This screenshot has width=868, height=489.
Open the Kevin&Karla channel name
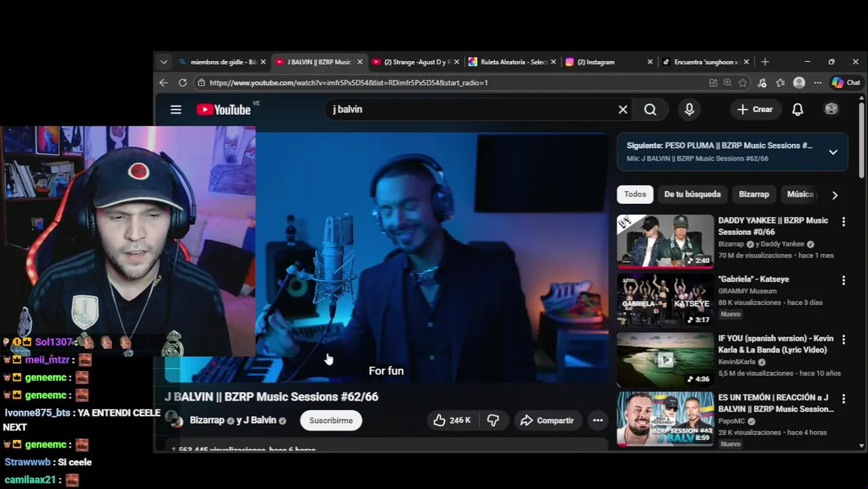coord(738,362)
